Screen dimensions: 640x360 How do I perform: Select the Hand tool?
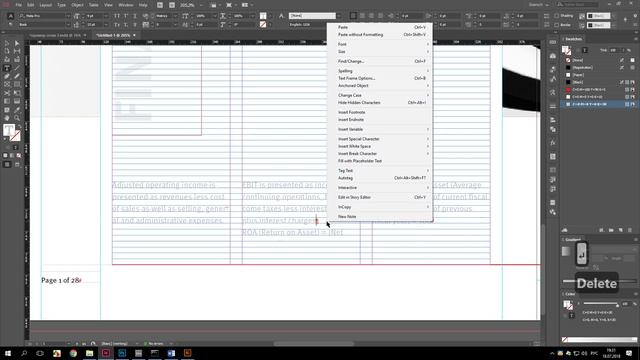[x=7, y=118]
